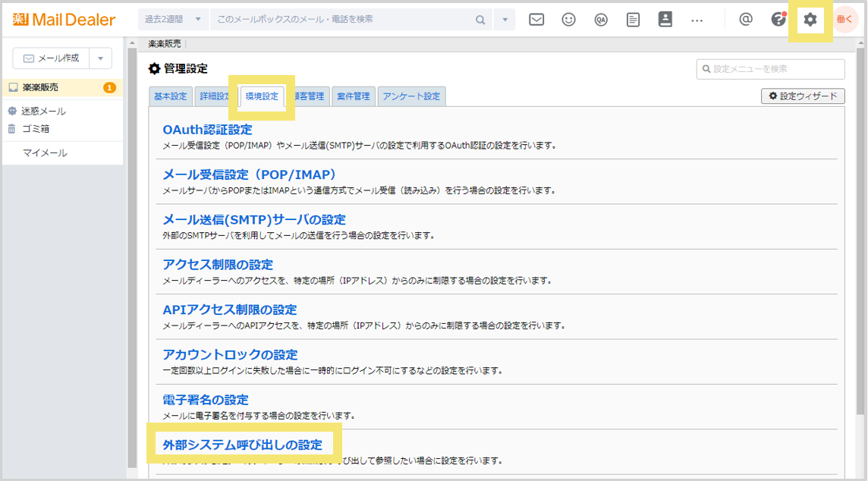Click the 設定ウィザード button

pos(803,96)
